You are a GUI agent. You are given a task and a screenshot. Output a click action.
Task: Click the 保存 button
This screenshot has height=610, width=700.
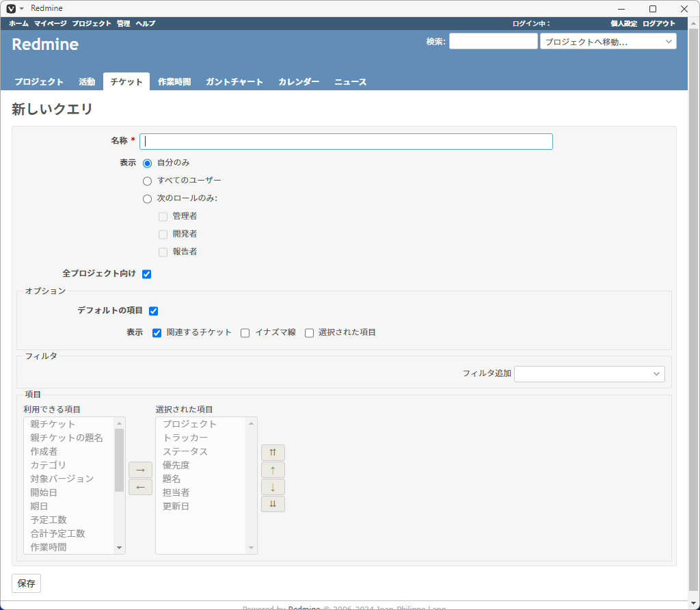coord(27,583)
